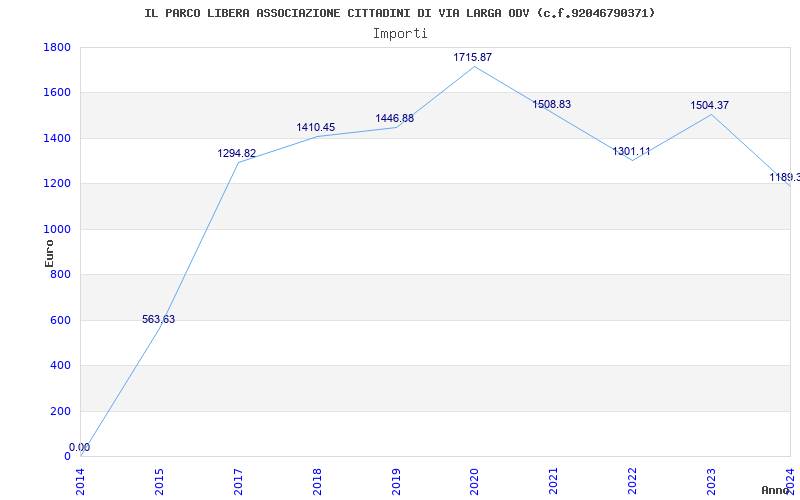Select the 1446.88 data label
Image resolution: width=800 pixels, height=500 pixels.
(x=394, y=119)
